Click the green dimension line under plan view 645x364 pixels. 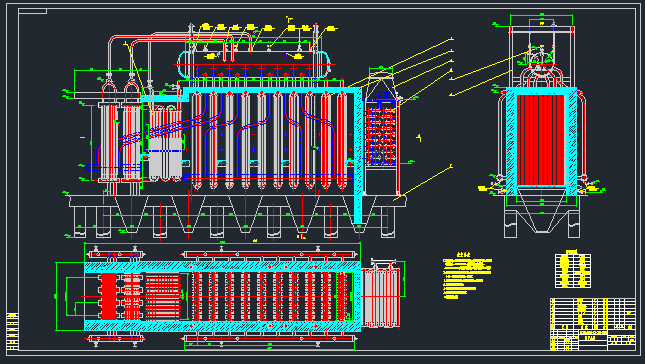tap(269, 349)
